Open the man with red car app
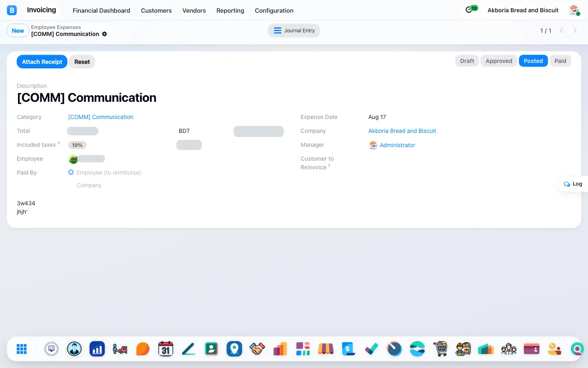 [x=120, y=349]
